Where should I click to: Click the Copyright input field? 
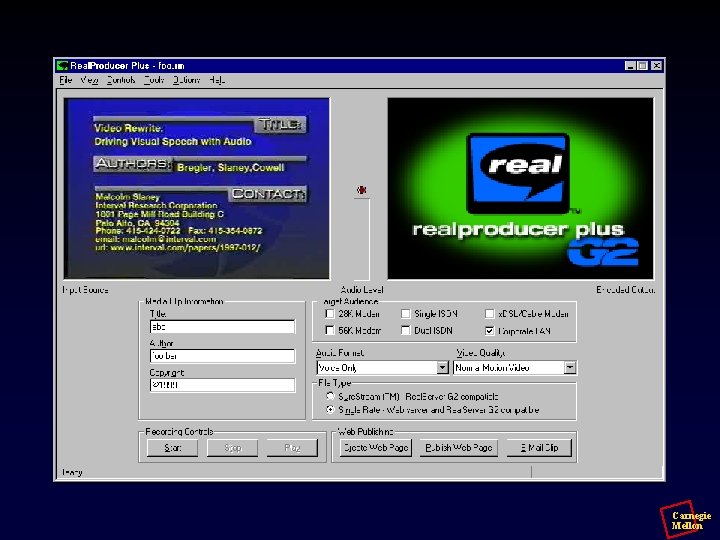222,385
